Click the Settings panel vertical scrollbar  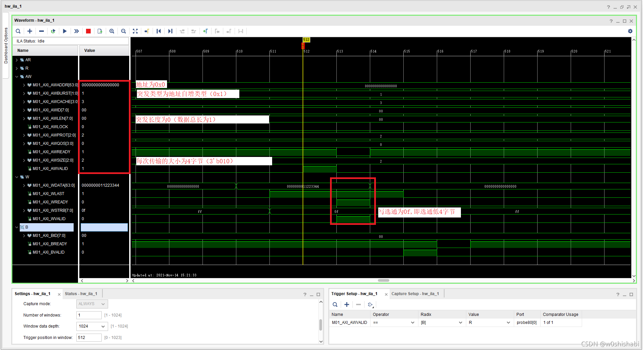tap(321, 325)
